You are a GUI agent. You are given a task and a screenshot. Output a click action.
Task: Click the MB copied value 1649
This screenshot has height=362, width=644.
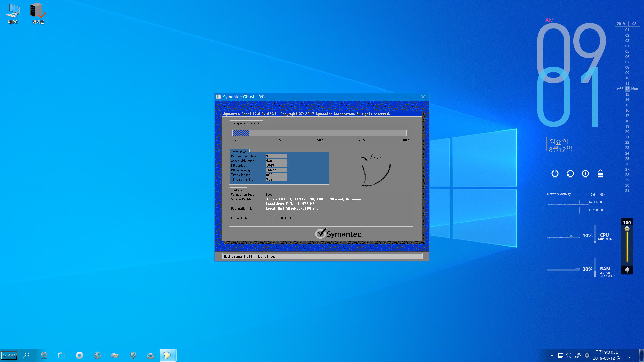(276, 165)
